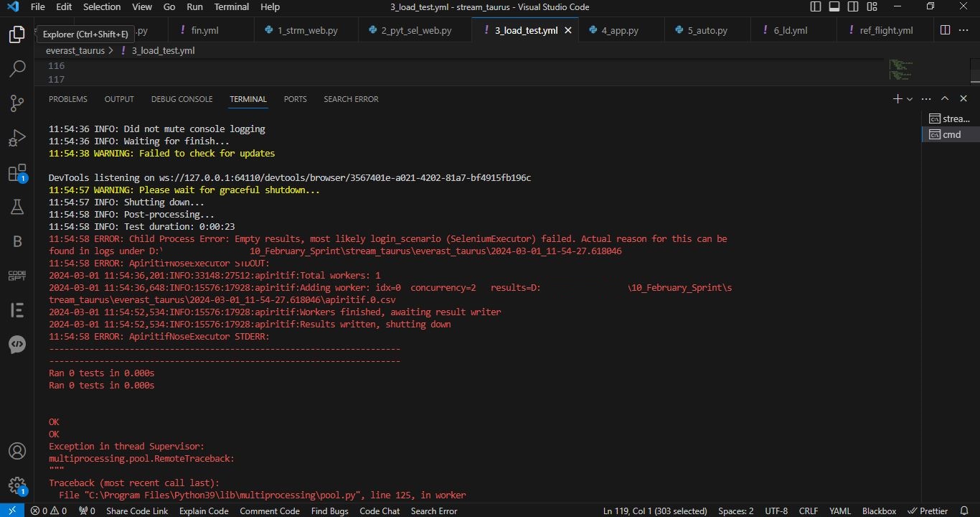Change end of line sequence CRLF
Viewport: 980px width, 517px height.
point(809,511)
